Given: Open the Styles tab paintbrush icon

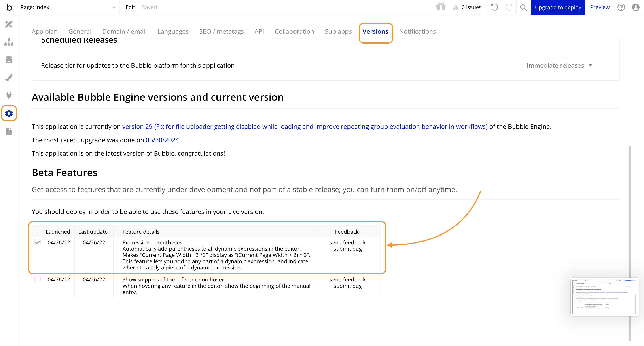Looking at the screenshot, I should point(9,78).
